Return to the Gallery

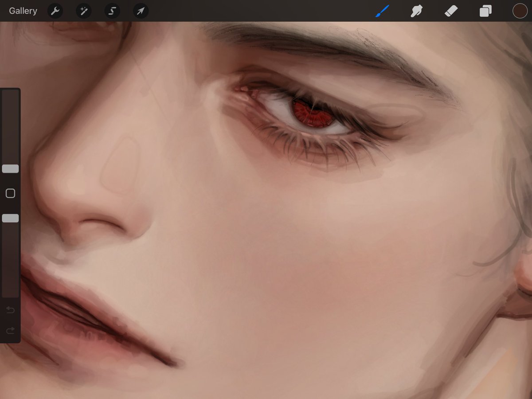pos(23,11)
